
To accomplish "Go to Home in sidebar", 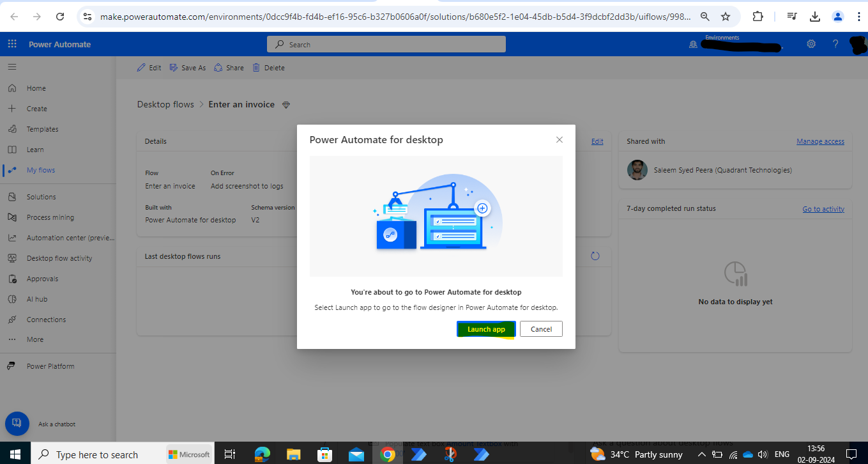I will [x=36, y=88].
